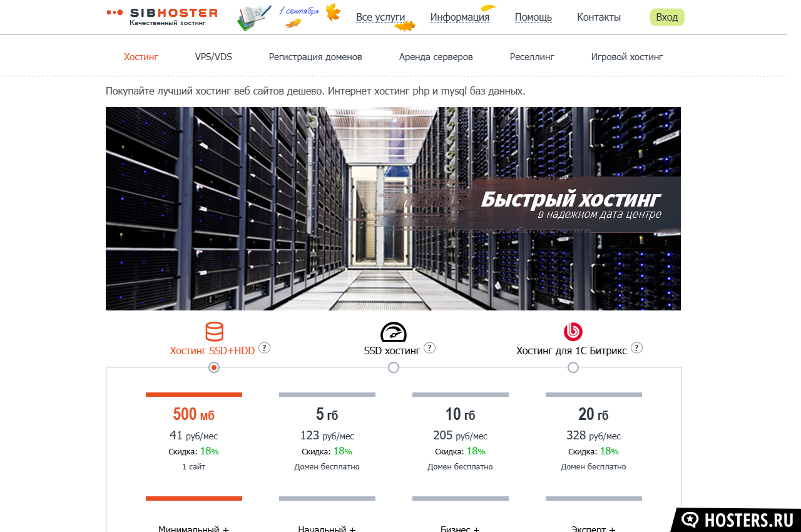The height and width of the screenshot is (532, 801).
Task: Click the 1C Bitrix red logo icon
Action: coord(573,332)
